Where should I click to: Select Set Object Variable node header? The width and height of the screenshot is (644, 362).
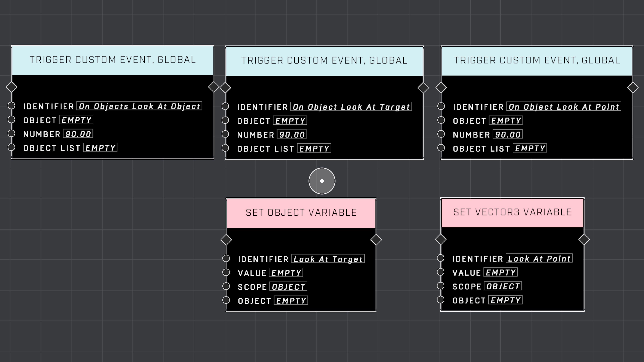click(301, 213)
